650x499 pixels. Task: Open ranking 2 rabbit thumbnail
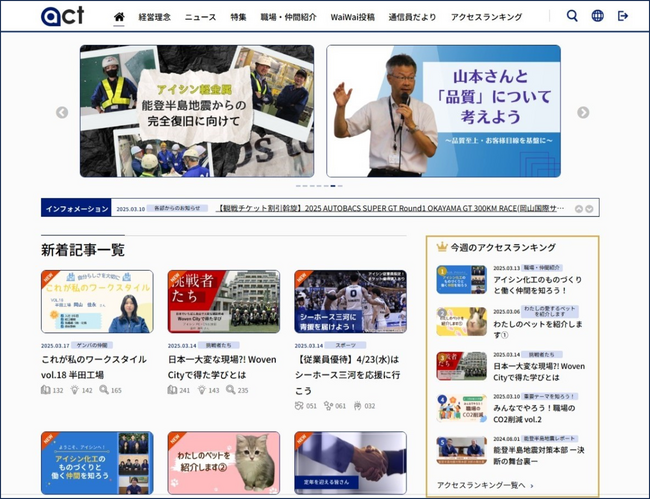pos(461,322)
